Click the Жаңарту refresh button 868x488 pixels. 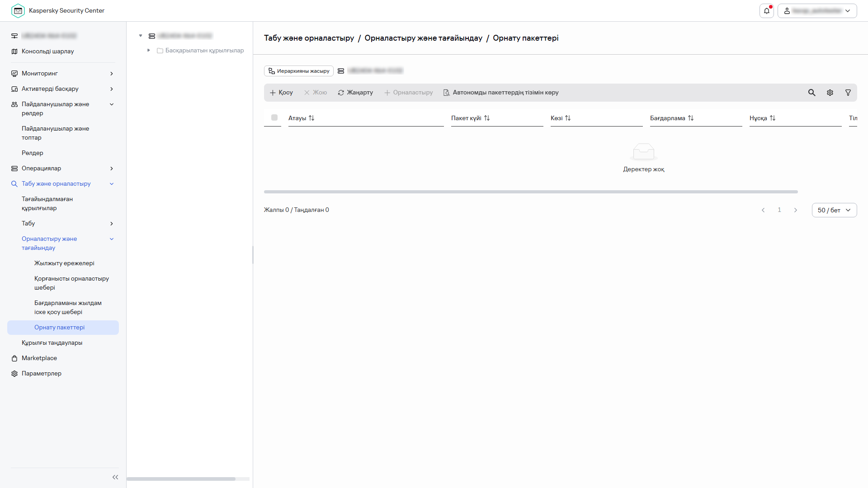click(x=355, y=93)
